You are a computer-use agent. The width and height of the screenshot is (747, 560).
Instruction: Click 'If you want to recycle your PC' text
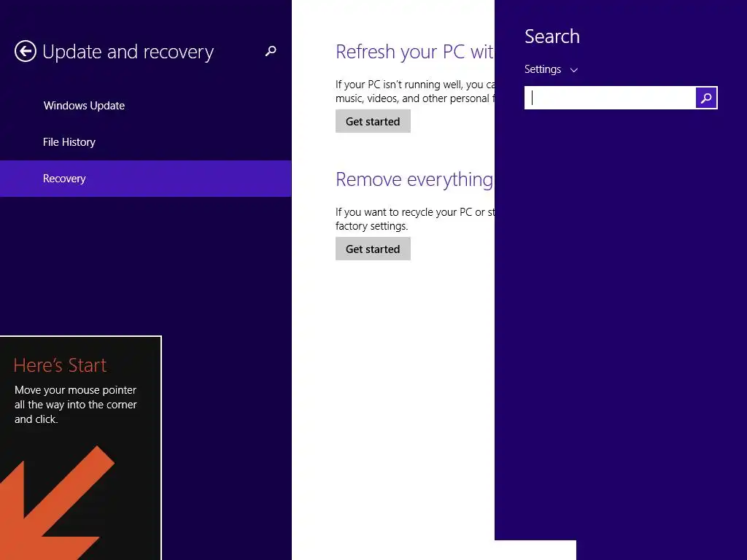click(x=415, y=219)
